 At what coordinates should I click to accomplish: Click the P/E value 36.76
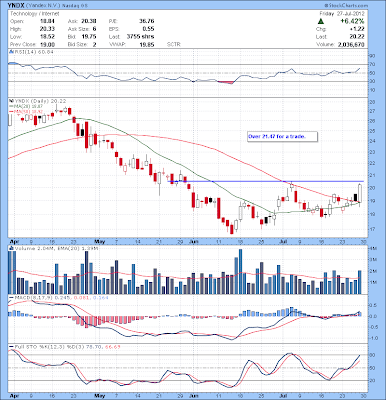(147, 21)
